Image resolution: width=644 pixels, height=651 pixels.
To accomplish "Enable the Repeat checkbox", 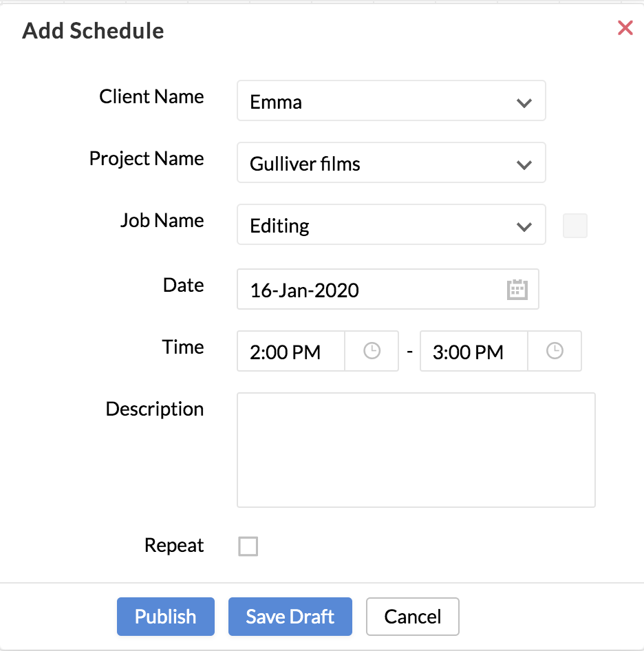I will pos(248,546).
